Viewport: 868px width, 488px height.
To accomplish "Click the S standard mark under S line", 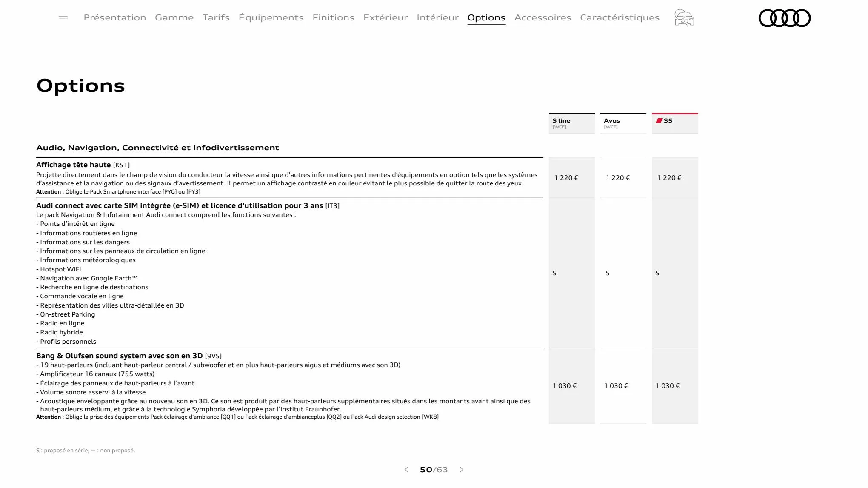I will tap(554, 273).
